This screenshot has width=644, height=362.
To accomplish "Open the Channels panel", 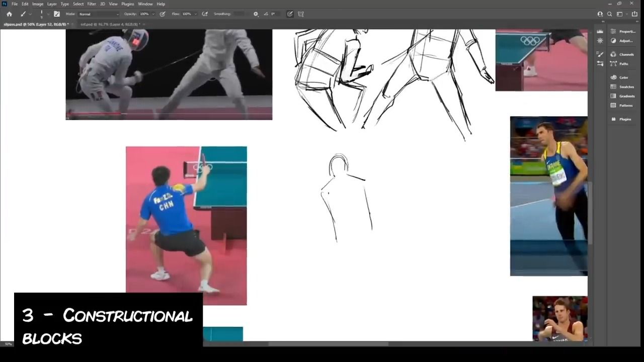I will click(x=622, y=54).
